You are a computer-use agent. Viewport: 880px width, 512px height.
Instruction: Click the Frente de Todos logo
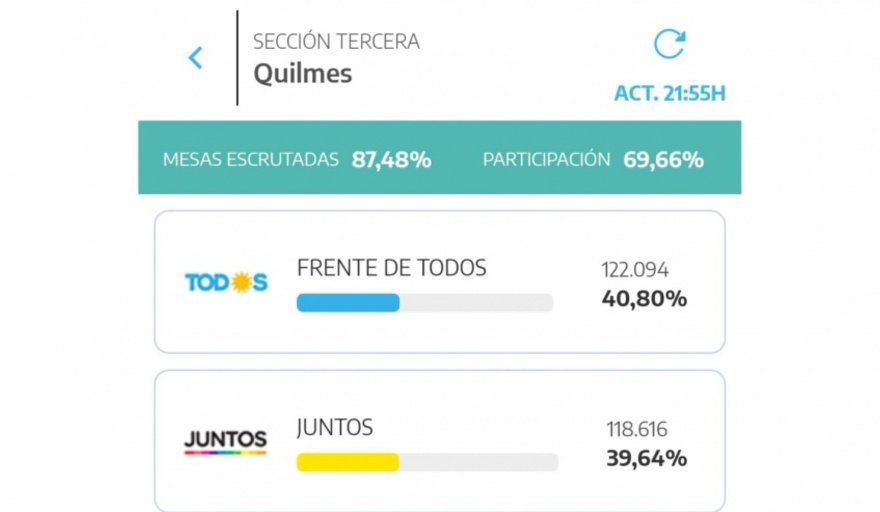click(226, 283)
